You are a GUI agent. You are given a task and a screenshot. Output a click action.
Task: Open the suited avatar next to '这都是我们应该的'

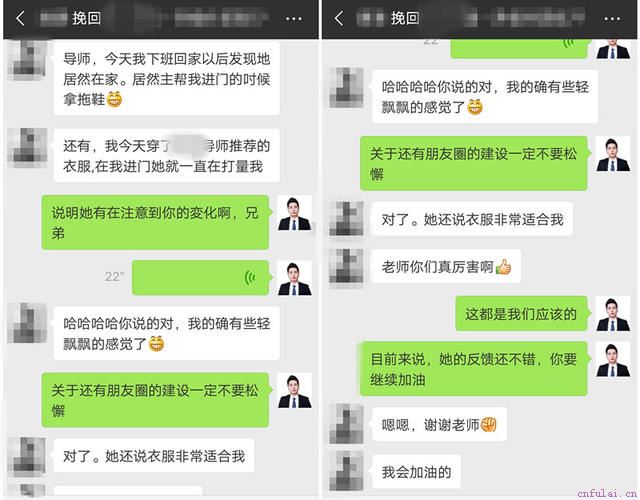pyautogui.click(x=613, y=313)
